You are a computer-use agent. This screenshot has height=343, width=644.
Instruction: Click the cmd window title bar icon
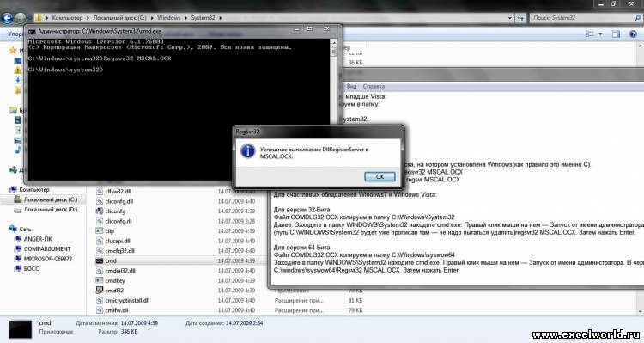point(32,31)
